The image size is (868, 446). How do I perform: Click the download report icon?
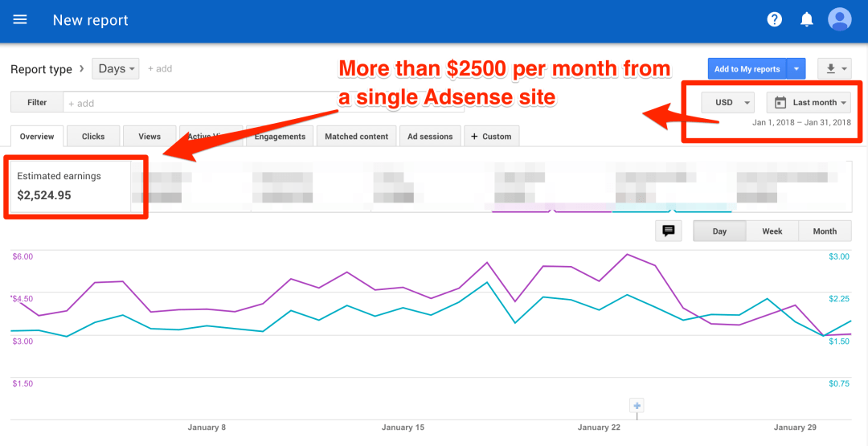point(830,69)
